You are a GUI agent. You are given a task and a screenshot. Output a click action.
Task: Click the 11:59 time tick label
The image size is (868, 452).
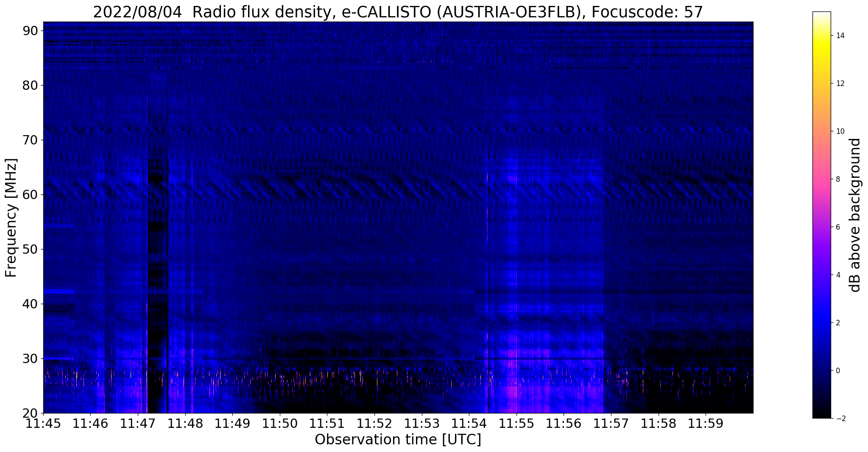[706, 423]
